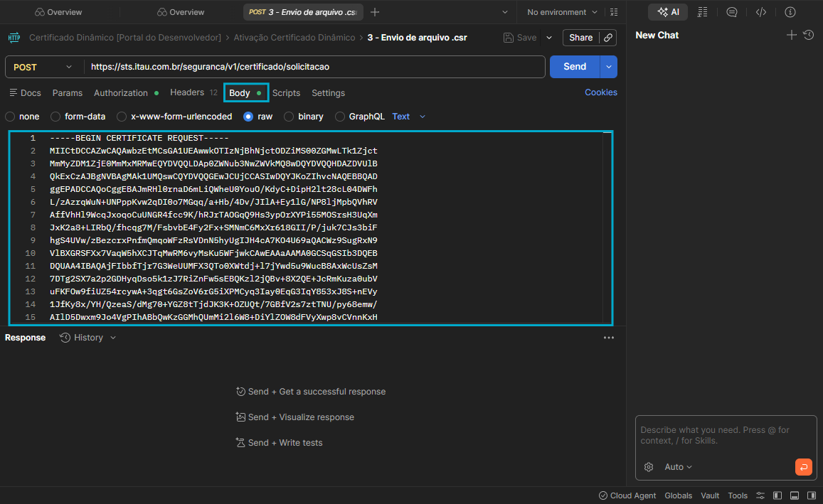The height and width of the screenshot is (504, 823).
Task: Expand the No environment selector
Action: pyautogui.click(x=563, y=12)
